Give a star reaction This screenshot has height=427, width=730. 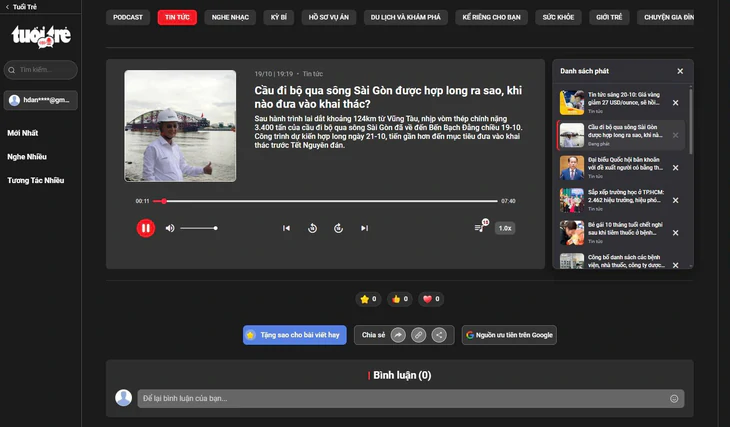tap(368, 299)
